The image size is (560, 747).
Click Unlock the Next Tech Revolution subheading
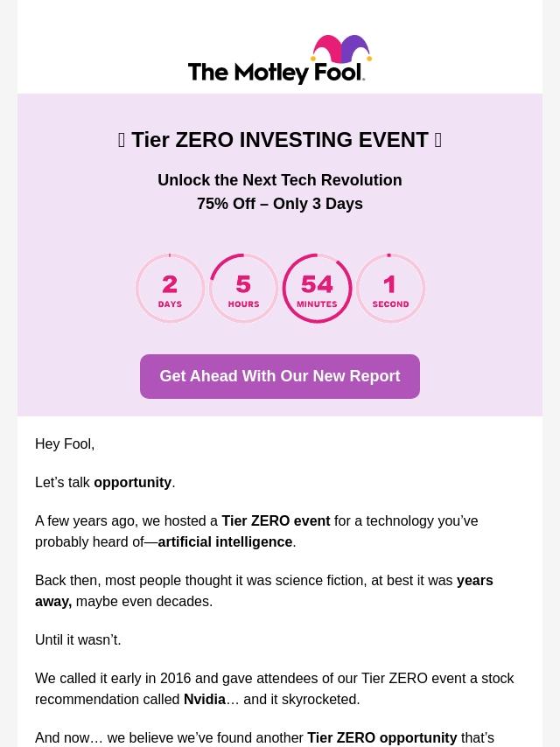tap(279, 180)
